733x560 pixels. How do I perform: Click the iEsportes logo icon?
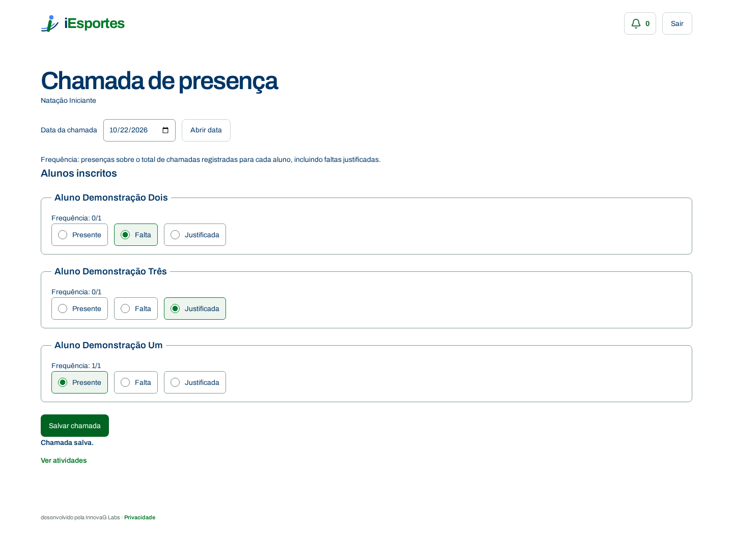tap(50, 23)
